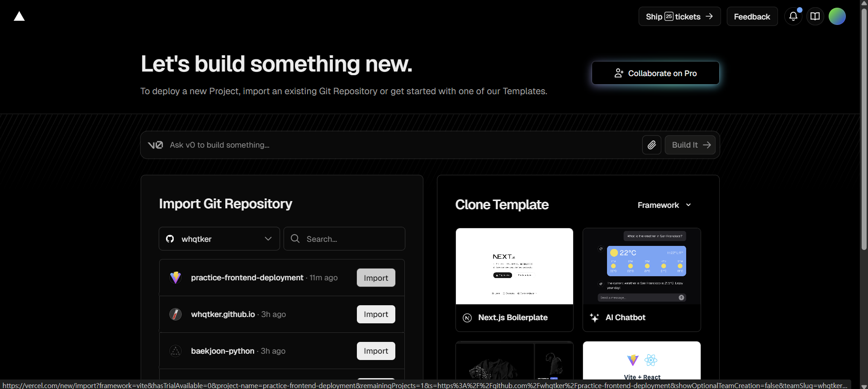
Task: Open the Feedback button
Action: tap(752, 16)
